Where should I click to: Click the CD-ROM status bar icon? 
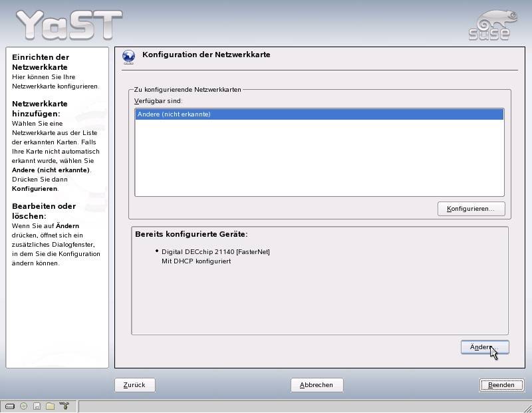point(23,406)
